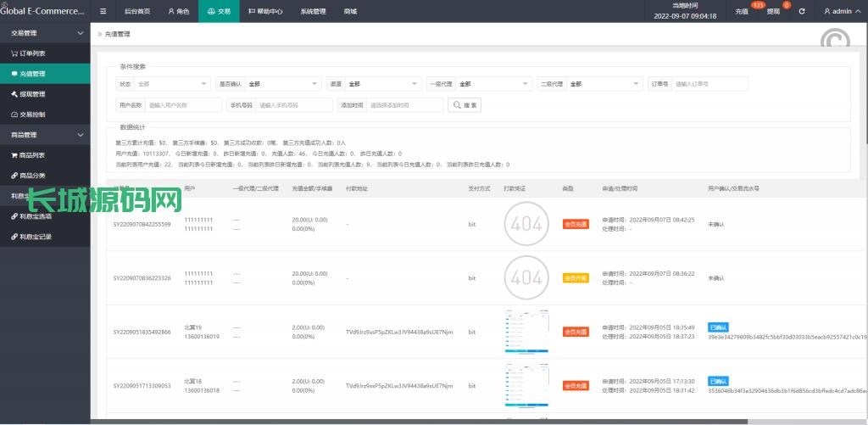Open the 状态 dropdown filter
Screen dimensions: 868x425
coord(172,84)
